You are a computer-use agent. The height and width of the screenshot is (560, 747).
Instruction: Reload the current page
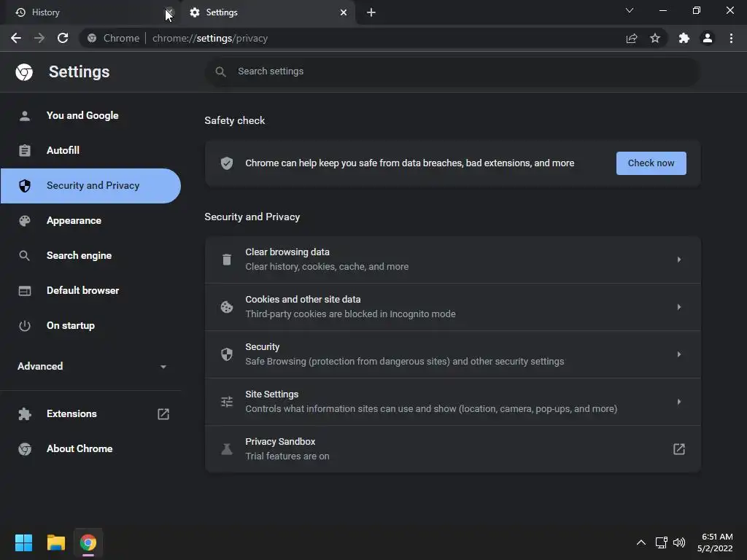pyautogui.click(x=63, y=38)
